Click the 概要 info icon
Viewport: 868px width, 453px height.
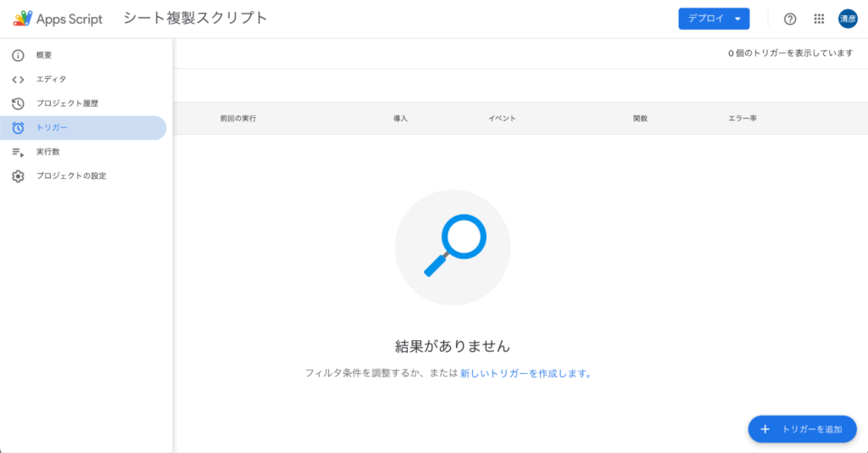[19, 55]
